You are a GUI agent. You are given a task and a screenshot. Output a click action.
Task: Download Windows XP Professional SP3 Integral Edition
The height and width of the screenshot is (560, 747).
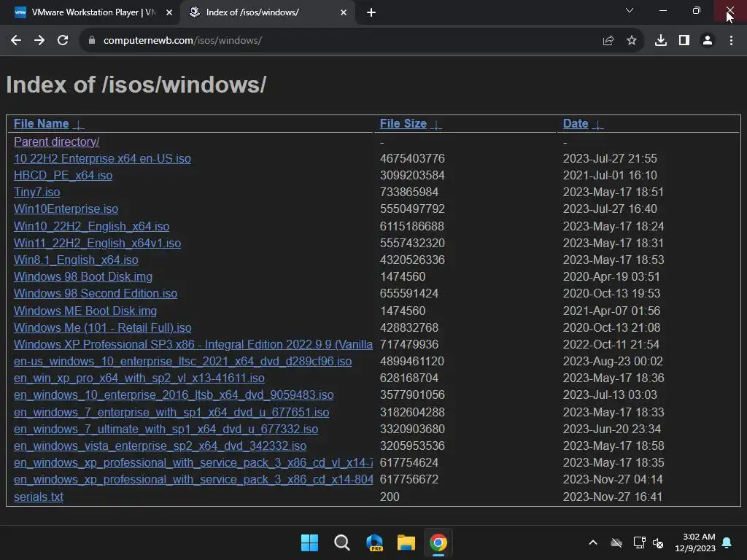(193, 344)
